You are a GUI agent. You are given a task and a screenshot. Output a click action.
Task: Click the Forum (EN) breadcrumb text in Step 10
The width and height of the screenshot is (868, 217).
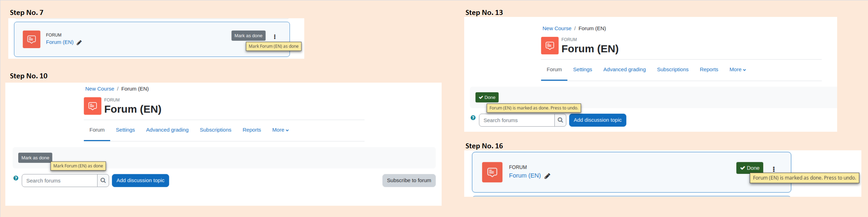(135, 89)
